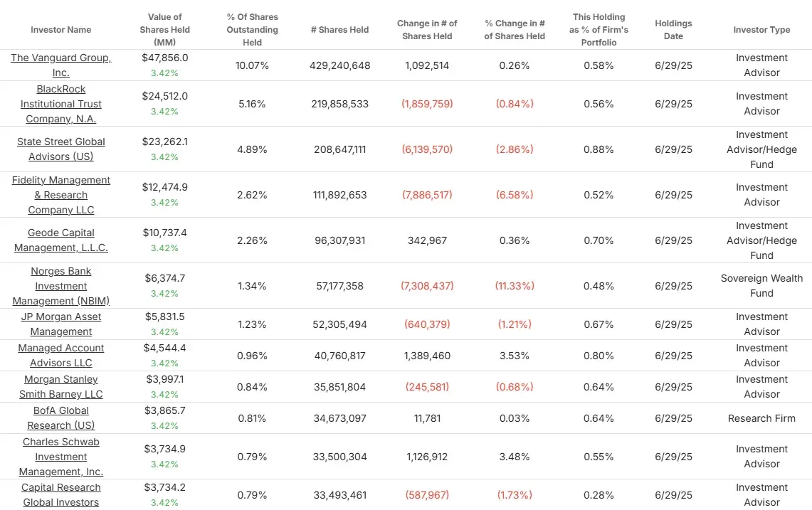
Task: Click the Investor Type column header
Action: 761,30
